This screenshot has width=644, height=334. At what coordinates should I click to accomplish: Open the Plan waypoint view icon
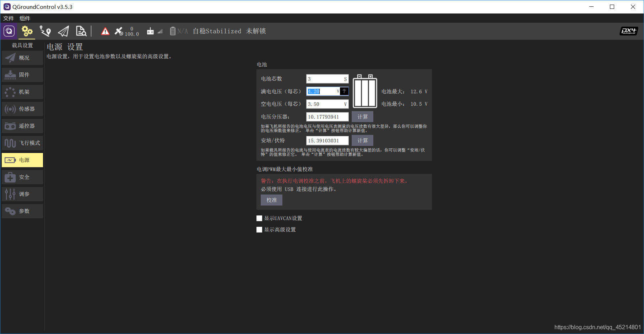point(45,31)
